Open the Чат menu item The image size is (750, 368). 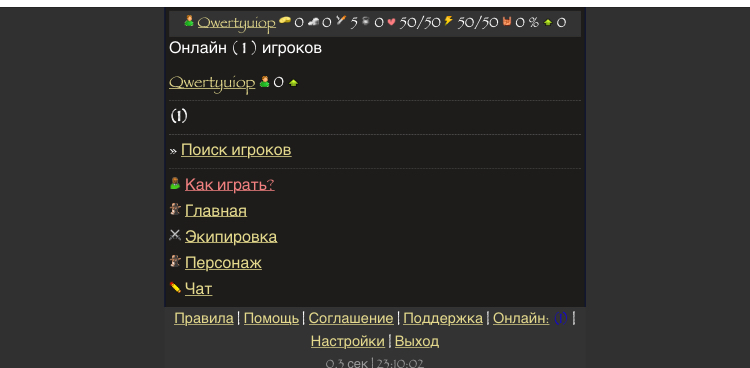(199, 289)
